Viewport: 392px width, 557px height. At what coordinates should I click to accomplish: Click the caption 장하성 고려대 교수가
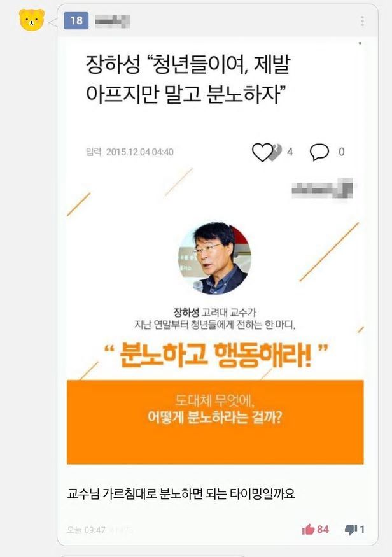coord(214,313)
